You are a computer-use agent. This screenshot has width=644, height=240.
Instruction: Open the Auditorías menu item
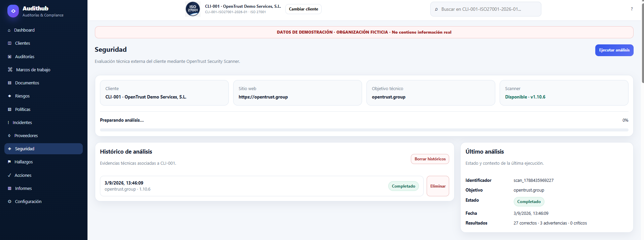(43, 57)
